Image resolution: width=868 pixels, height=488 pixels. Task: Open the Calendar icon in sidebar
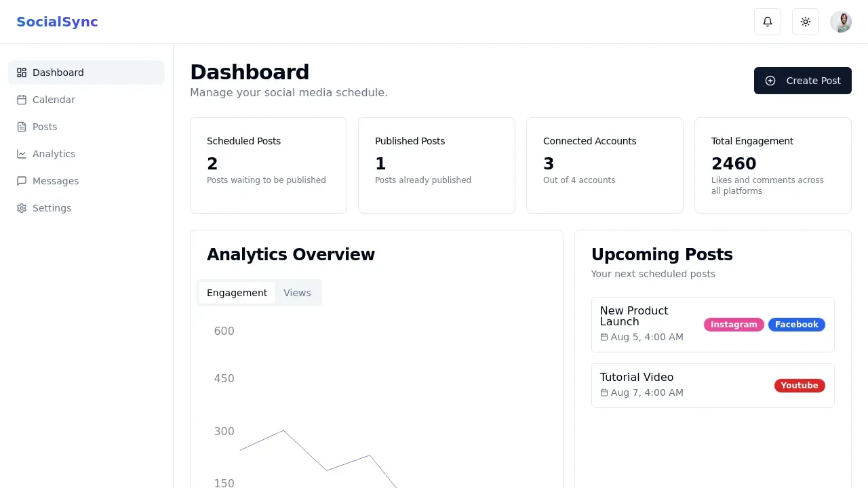(21, 100)
